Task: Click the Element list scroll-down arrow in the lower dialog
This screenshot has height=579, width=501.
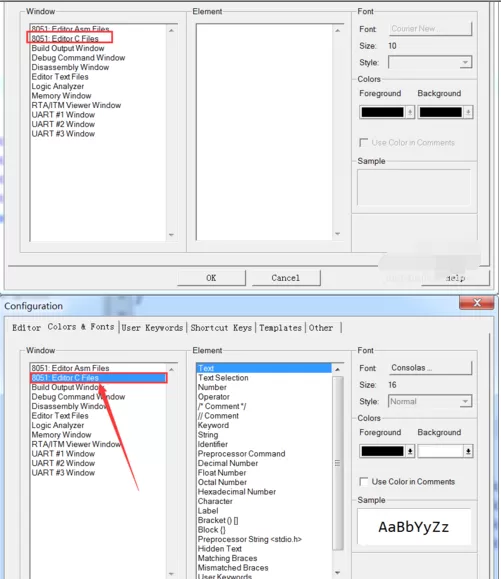Action: (x=337, y=573)
